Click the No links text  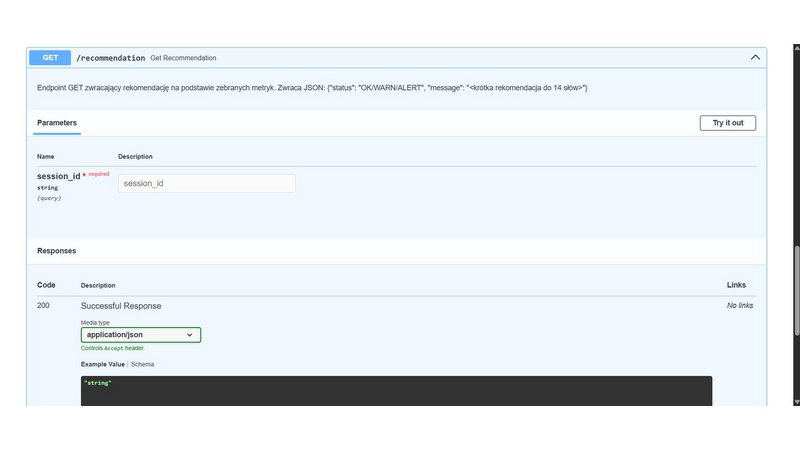[x=739, y=306]
